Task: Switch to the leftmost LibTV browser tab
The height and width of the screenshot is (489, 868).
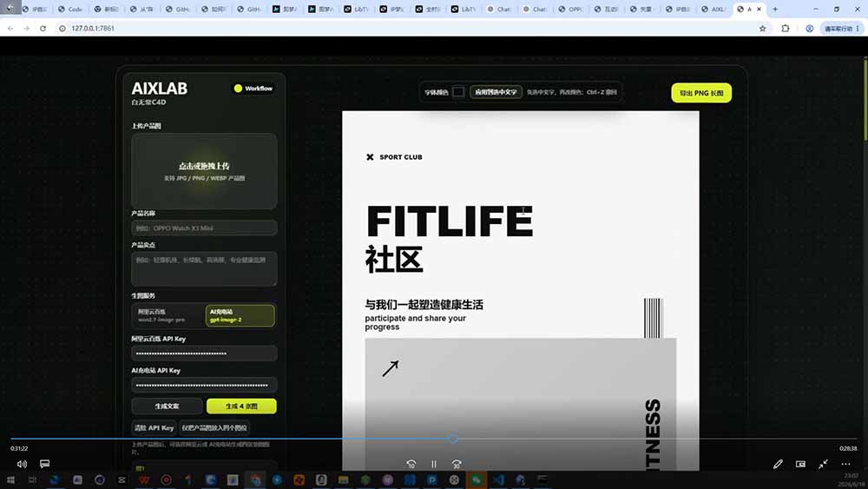Action: (357, 9)
